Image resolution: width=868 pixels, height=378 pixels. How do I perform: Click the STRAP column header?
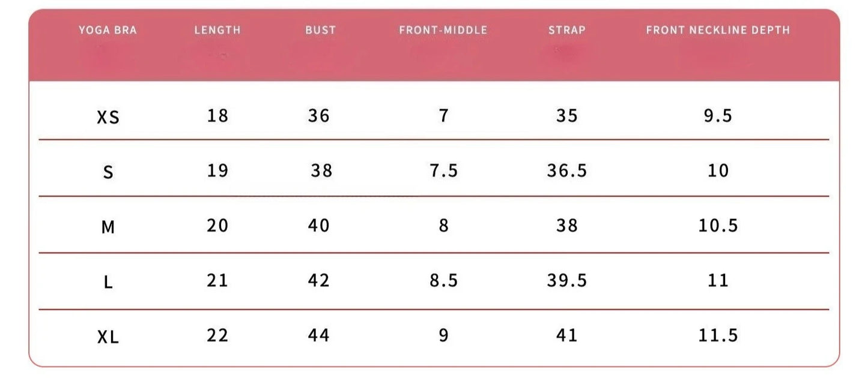coord(566,30)
